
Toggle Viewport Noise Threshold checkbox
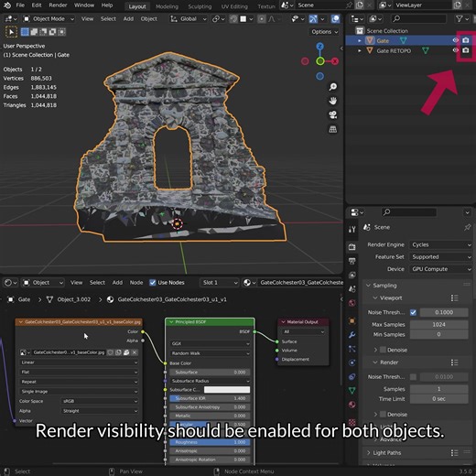point(413,312)
